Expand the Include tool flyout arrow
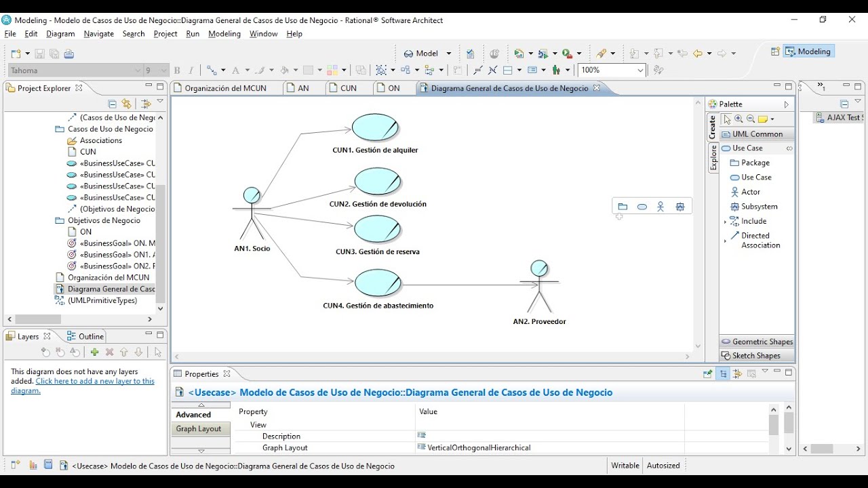The image size is (868, 488). [x=725, y=221]
